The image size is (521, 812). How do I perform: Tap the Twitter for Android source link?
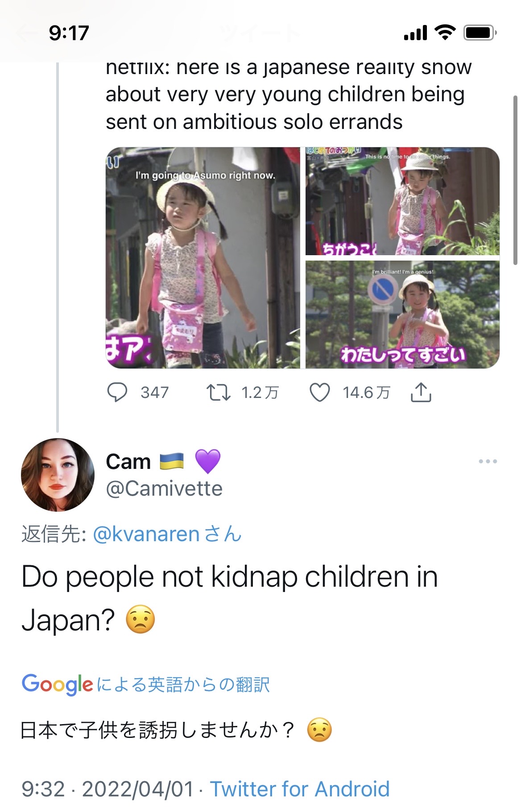tap(300, 789)
